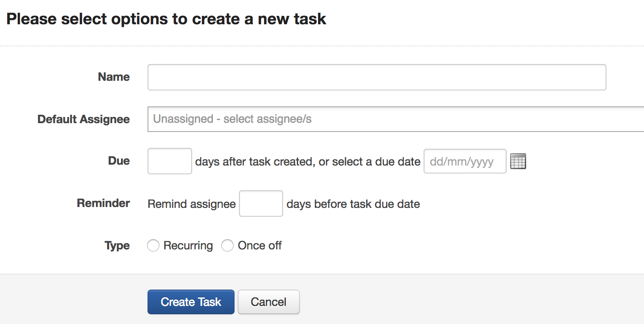Click the Reminder days input box
The width and height of the screenshot is (644, 324).
click(x=261, y=203)
